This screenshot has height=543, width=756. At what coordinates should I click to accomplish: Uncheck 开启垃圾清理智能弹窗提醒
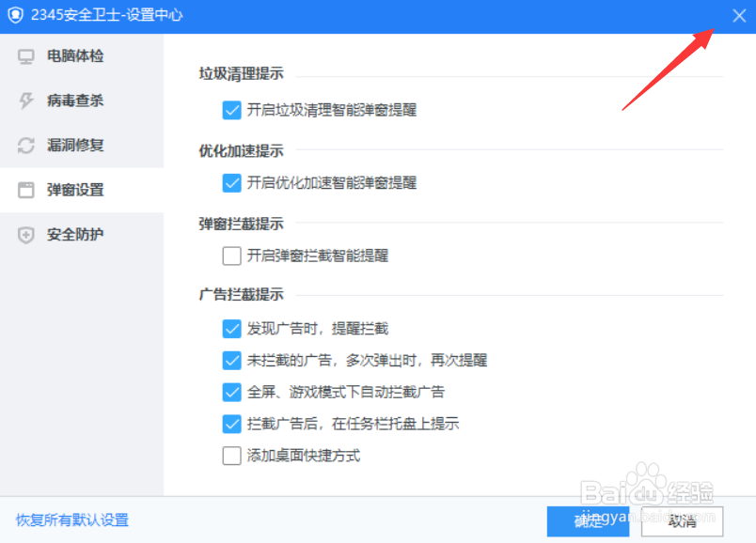(x=232, y=110)
